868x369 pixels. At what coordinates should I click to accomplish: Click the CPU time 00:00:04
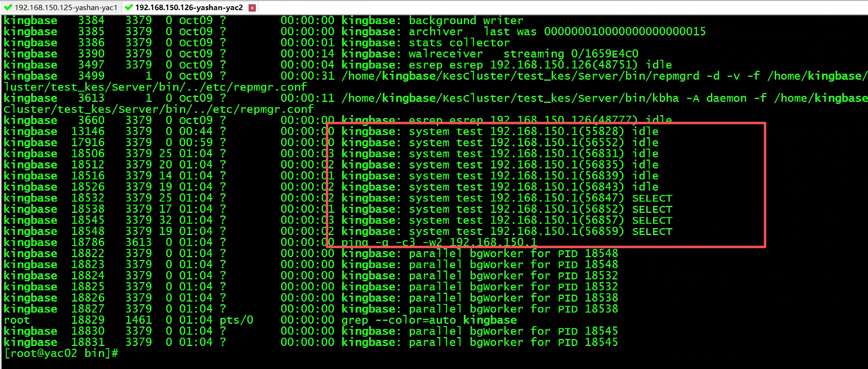(308, 65)
